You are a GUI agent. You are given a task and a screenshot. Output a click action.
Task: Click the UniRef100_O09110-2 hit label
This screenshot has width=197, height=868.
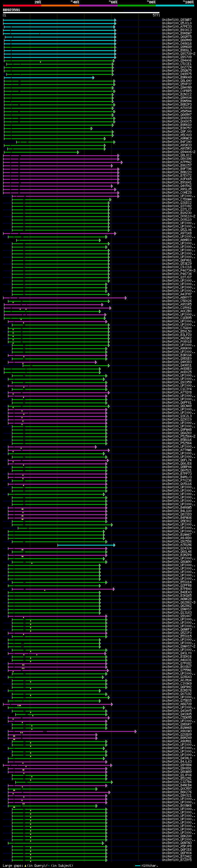(179, 216)
